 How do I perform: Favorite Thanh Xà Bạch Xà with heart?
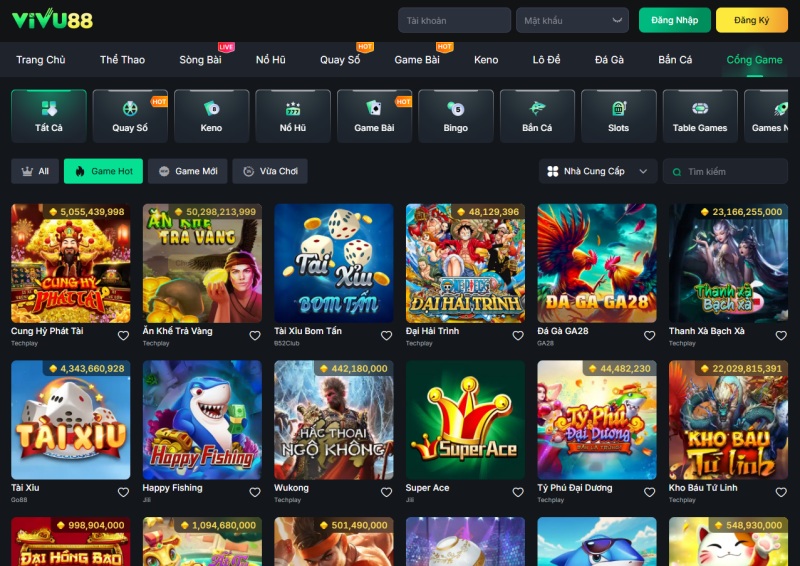781,335
